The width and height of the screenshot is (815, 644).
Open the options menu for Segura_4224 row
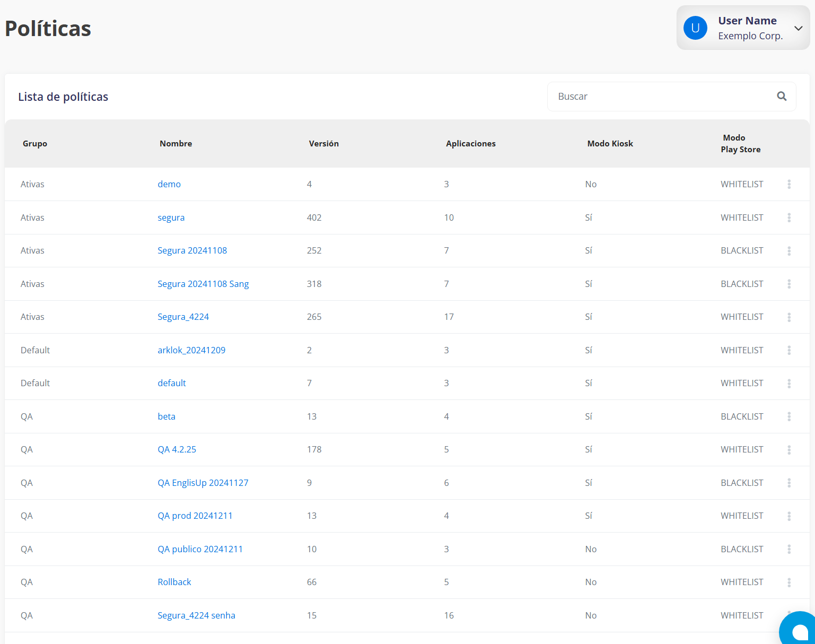point(789,317)
